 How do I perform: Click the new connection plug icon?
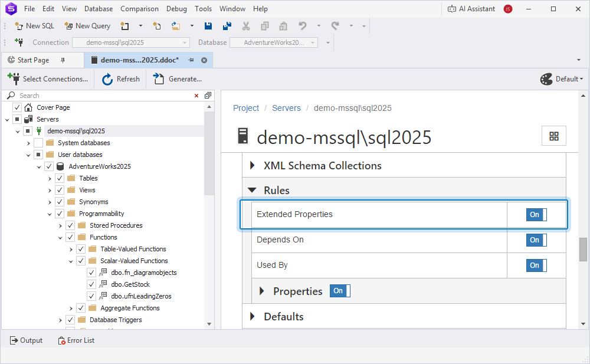coord(18,42)
